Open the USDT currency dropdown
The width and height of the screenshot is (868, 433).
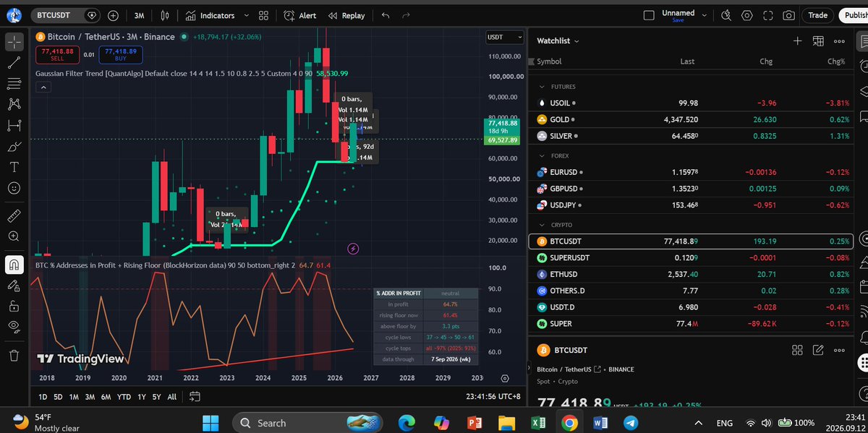click(505, 37)
